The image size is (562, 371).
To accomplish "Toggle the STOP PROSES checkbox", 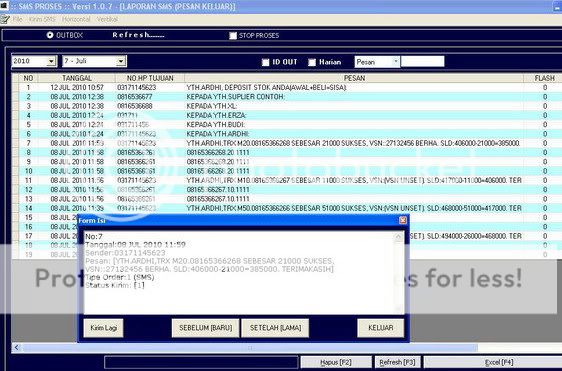I will [233, 35].
